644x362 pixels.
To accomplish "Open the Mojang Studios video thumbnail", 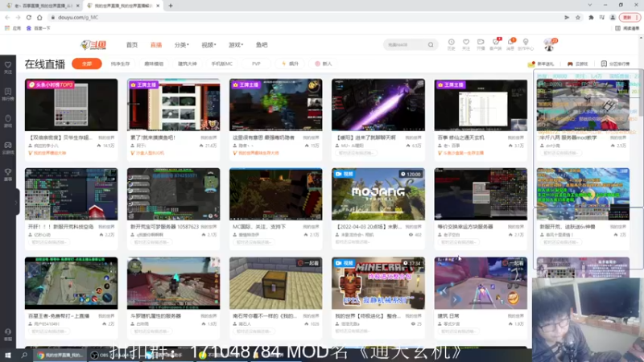I will 378,194.
